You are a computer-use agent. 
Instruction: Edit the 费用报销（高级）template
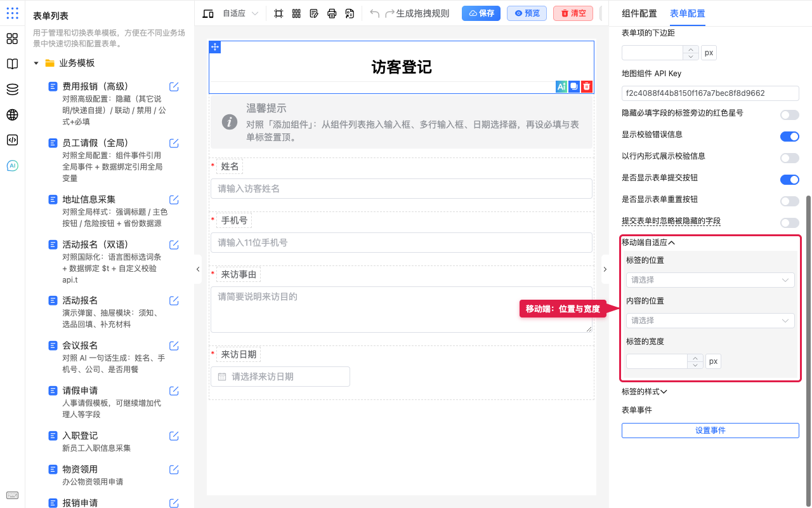174,87
